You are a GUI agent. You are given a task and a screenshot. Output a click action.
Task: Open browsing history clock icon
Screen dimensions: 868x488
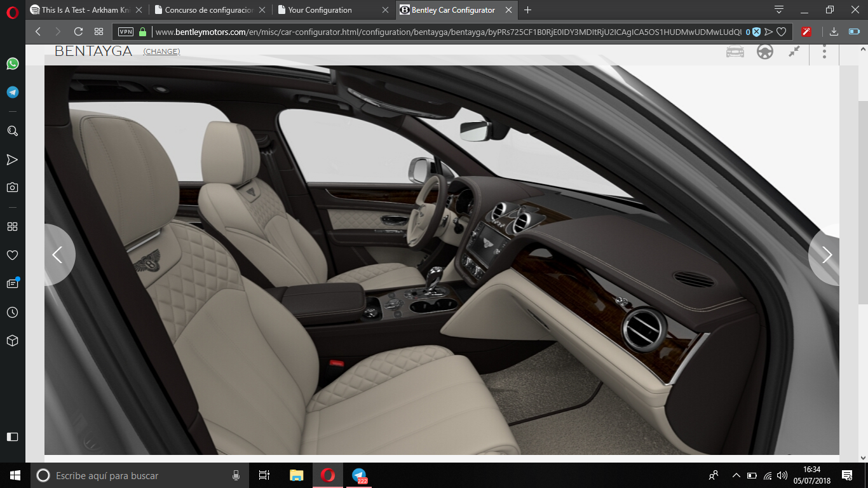pos(12,313)
